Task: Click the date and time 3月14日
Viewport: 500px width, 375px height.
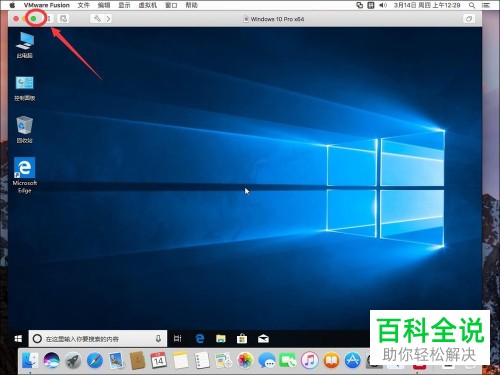Action: coord(427,5)
